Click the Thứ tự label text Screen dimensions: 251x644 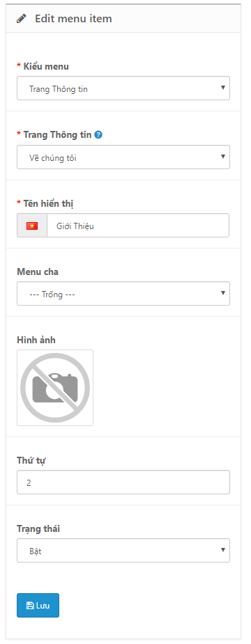(x=31, y=460)
